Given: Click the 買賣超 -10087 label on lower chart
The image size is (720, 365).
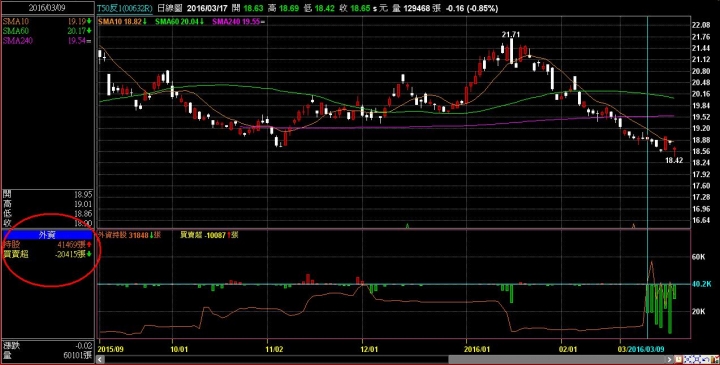Looking at the screenshot, I should pos(209,235).
